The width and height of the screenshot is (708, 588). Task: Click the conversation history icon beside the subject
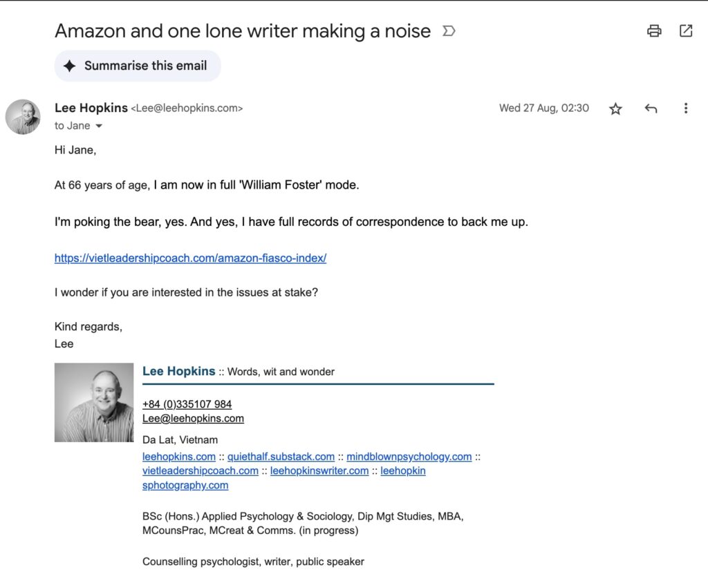coord(449,31)
